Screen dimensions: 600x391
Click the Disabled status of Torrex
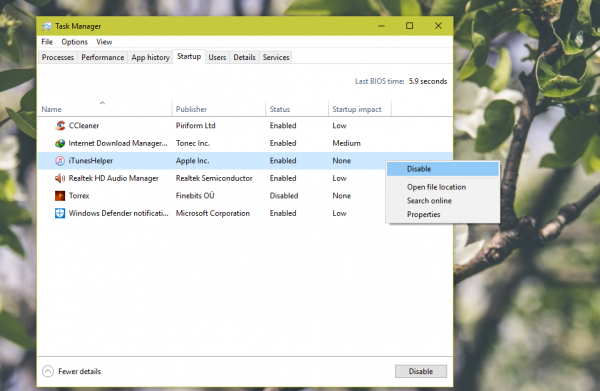(284, 196)
